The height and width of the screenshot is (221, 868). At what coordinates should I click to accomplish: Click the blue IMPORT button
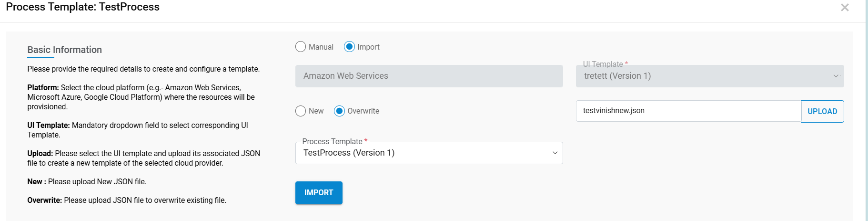(x=319, y=192)
